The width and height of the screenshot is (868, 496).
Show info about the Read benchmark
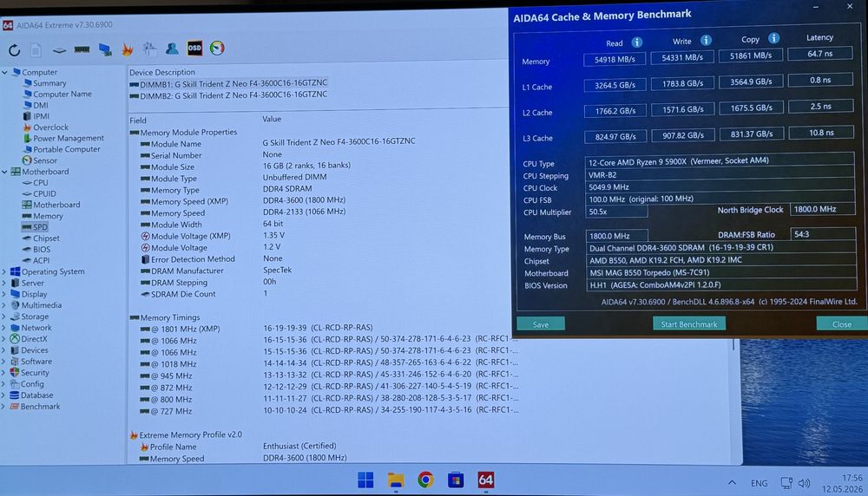tap(637, 42)
